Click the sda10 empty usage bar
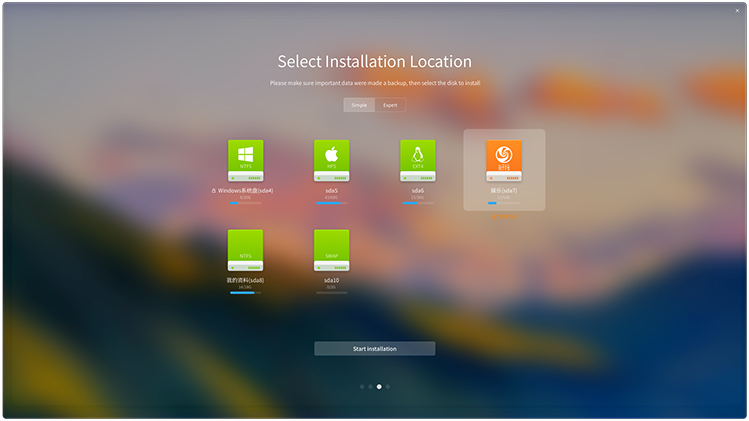This screenshot has width=749, height=421. pos(332,292)
